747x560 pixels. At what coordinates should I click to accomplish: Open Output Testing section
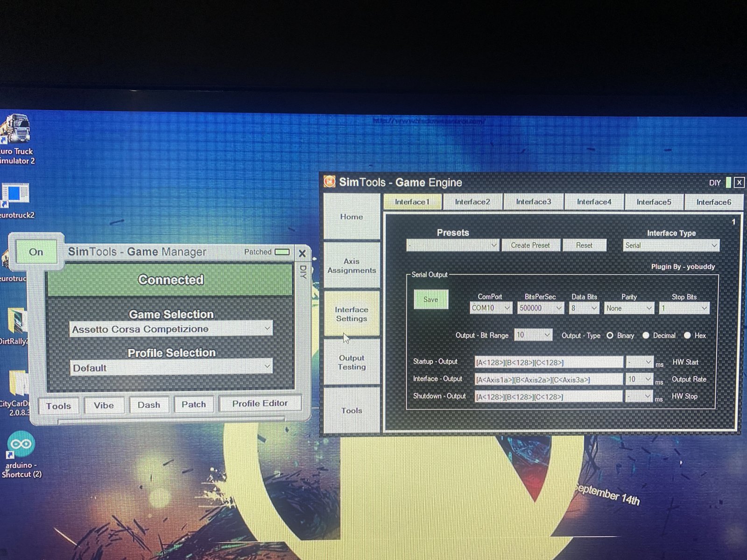click(352, 362)
